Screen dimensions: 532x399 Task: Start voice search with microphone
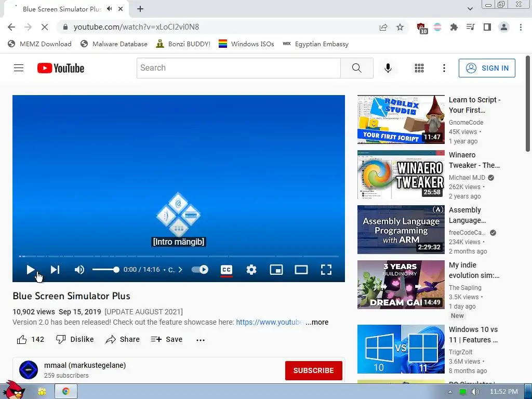[388, 68]
